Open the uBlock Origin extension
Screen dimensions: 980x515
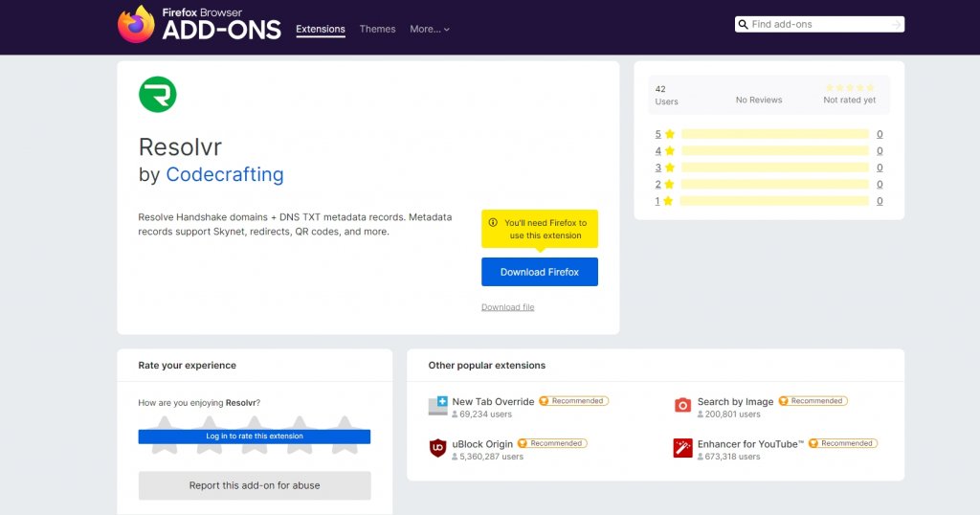482,444
